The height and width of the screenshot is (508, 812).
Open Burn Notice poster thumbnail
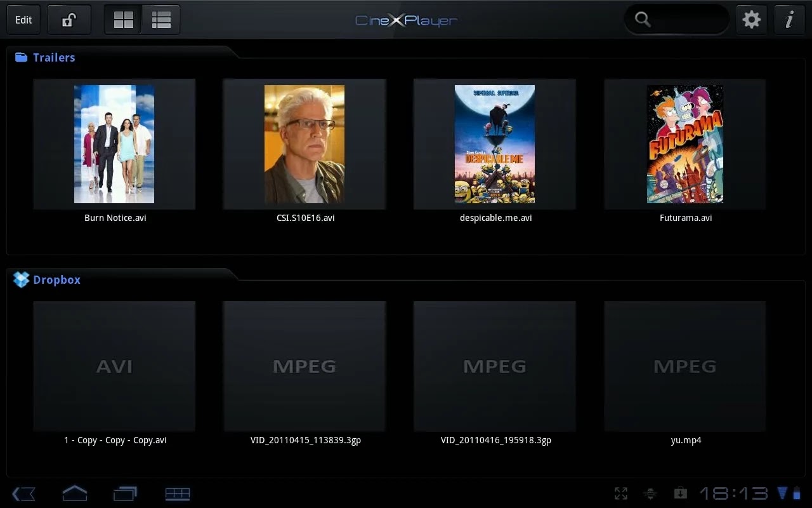(114, 144)
